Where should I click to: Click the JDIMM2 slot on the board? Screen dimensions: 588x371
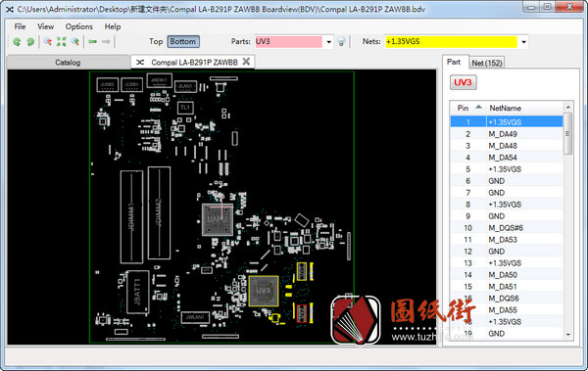pos(159,212)
